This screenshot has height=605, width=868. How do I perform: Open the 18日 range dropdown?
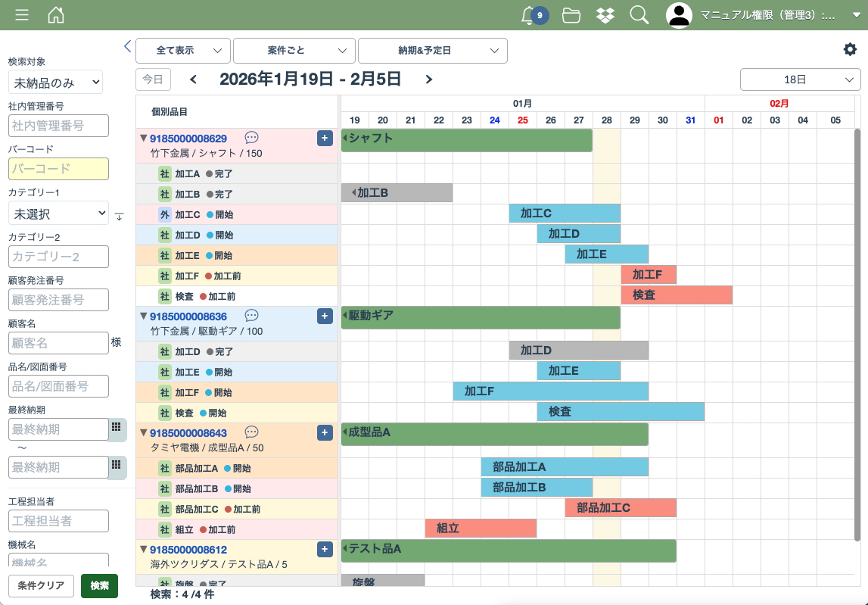coord(800,80)
